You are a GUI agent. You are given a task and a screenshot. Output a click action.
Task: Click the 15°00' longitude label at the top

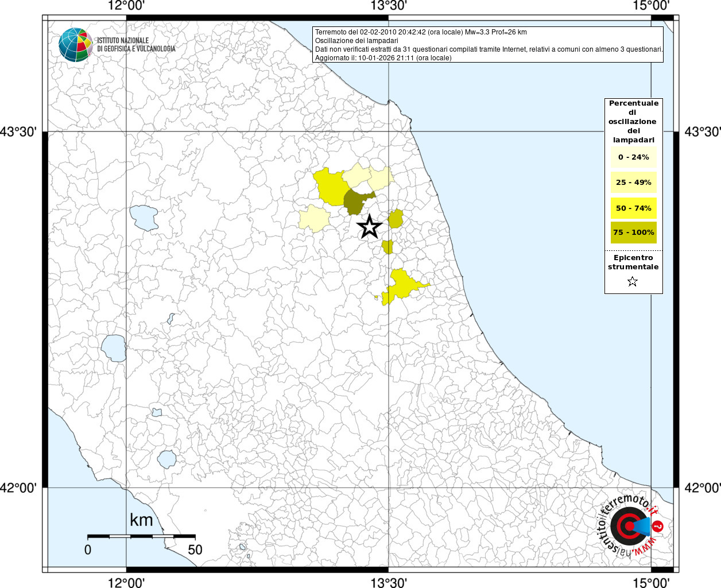point(652,6)
